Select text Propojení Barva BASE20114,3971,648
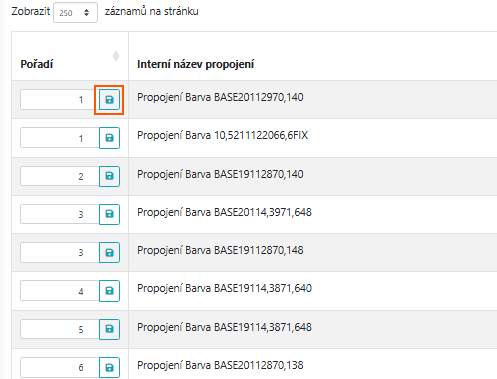The height and width of the screenshot is (379, 497). pos(224,212)
